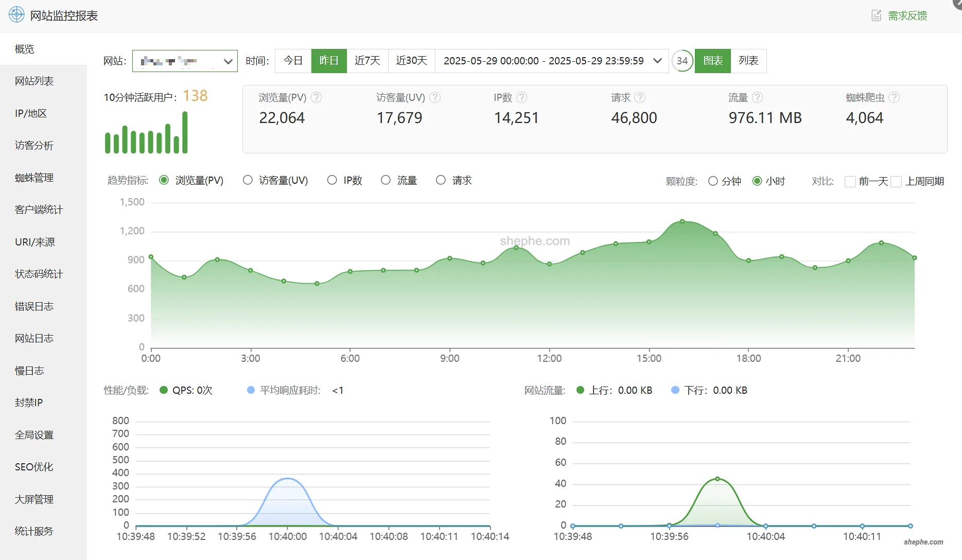Image resolution: width=962 pixels, height=560 pixels.
Task: Click the help icon beside 流量
Action: (x=757, y=97)
